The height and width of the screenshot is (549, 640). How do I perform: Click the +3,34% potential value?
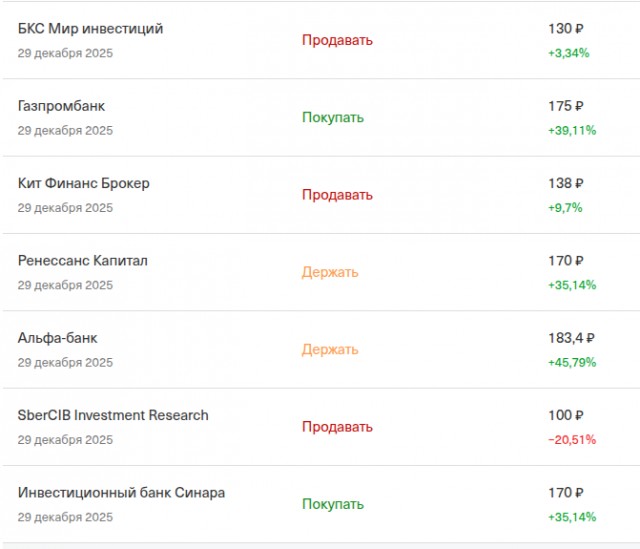point(569,53)
